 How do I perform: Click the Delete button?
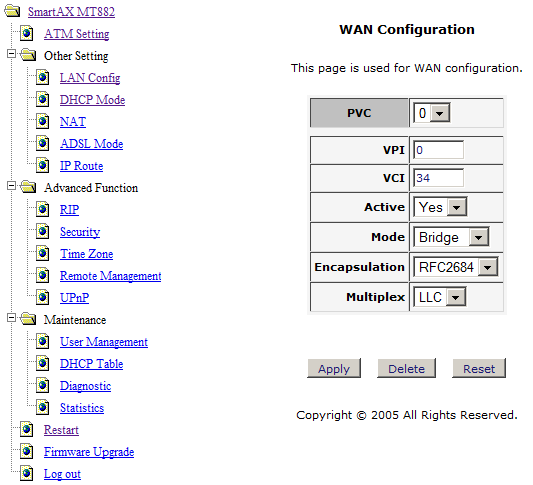[407, 368]
